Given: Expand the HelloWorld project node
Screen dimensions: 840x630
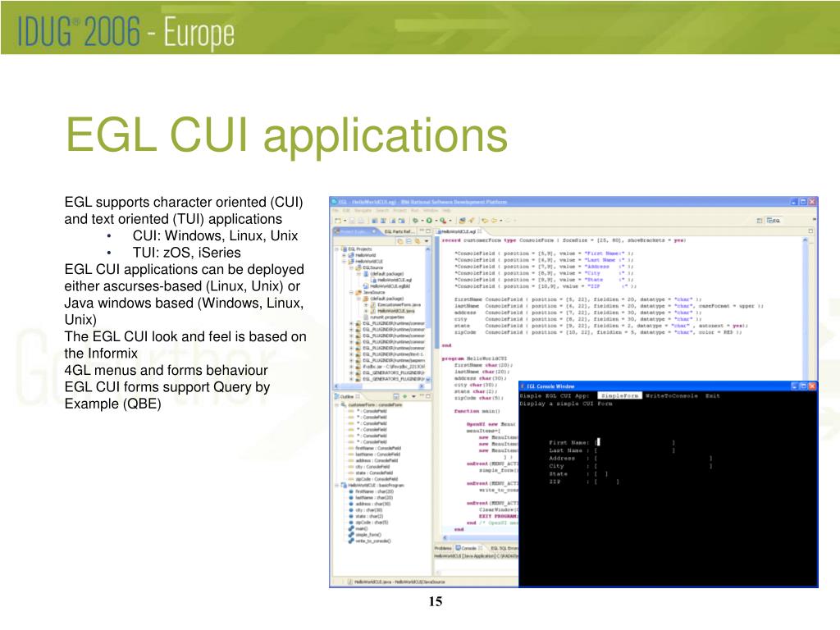Looking at the screenshot, I should [x=344, y=256].
